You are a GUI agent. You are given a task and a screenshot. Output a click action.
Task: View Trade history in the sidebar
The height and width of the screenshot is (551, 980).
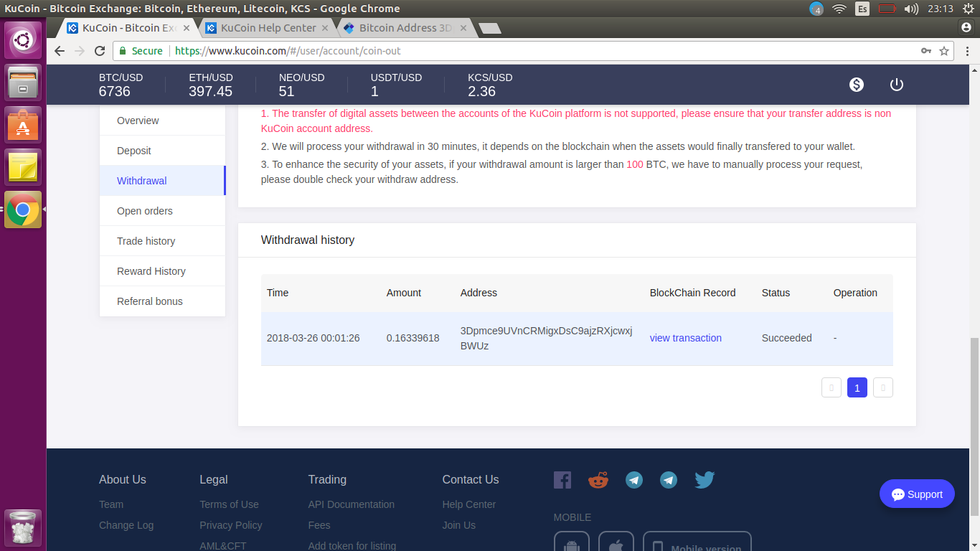(163, 241)
